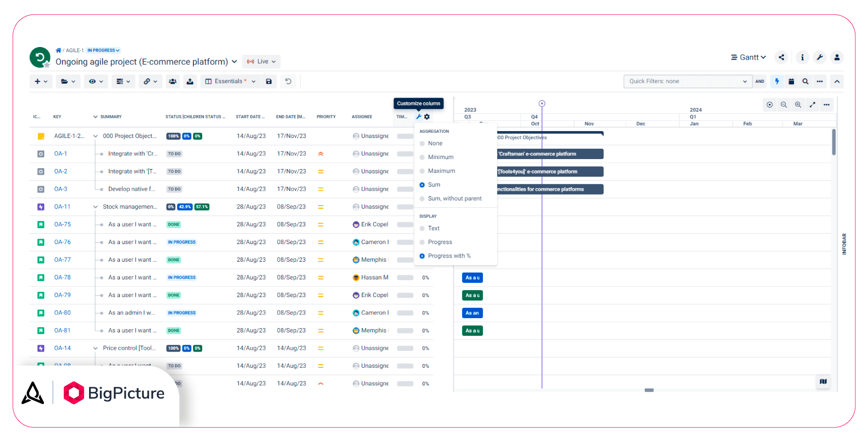Collapse the toolbar with the up chevron
868x442 pixels.
click(x=837, y=81)
